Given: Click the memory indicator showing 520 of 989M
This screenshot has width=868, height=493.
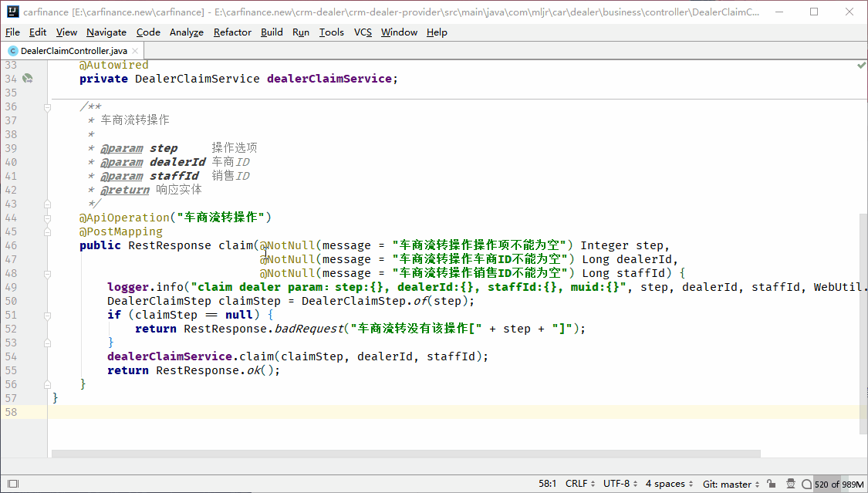Looking at the screenshot, I should 838,484.
